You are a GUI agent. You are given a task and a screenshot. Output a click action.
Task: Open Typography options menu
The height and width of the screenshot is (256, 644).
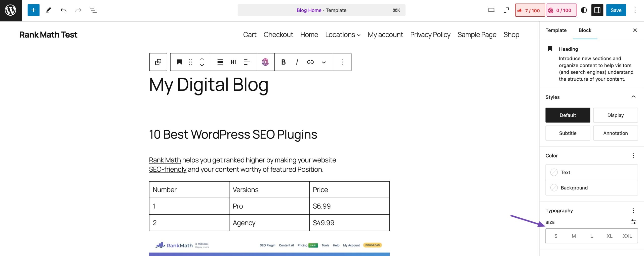tap(633, 210)
